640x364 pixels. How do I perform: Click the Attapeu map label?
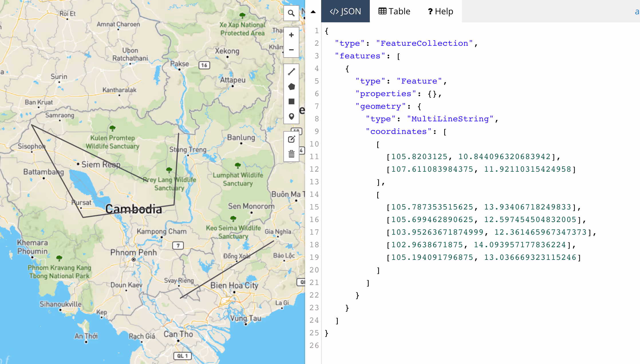232,80
